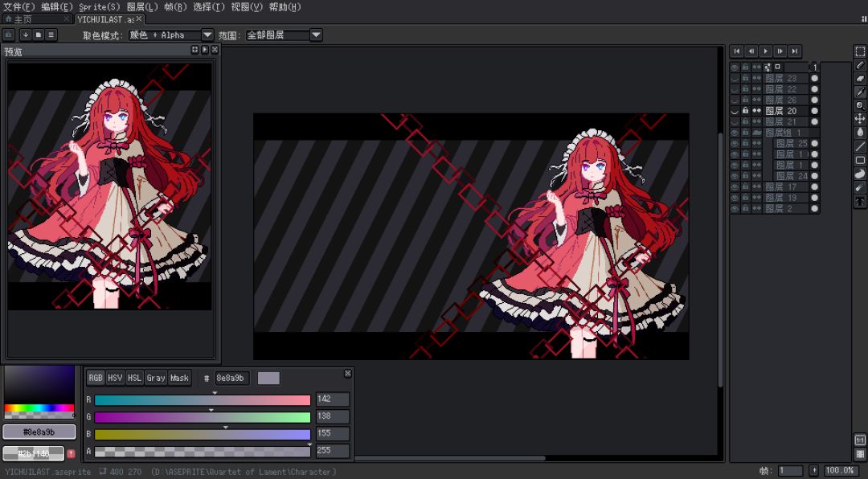Viewport: 868px width, 479px height.
Task: Open the 范围 全部图层 dropdown
Action: click(x=284, y=35)
